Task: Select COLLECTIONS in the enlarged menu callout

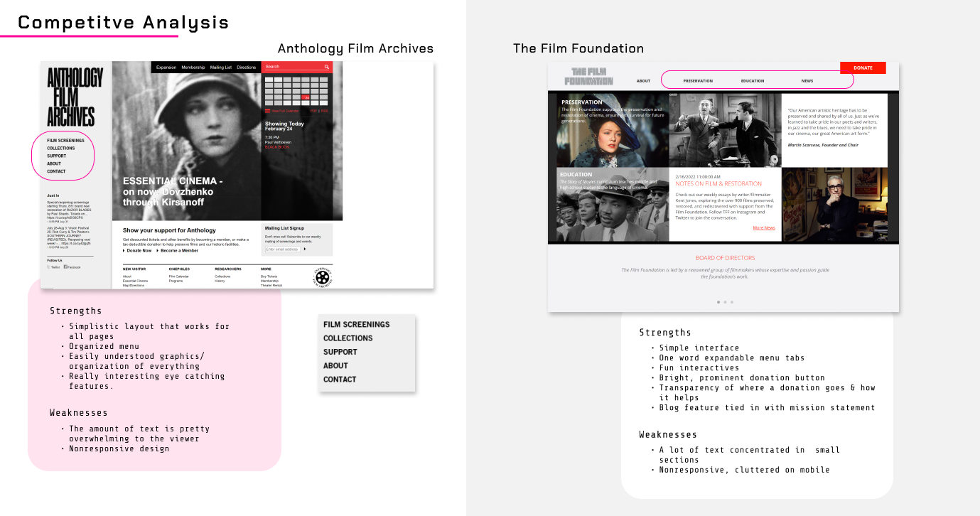Action: [348, 338]
